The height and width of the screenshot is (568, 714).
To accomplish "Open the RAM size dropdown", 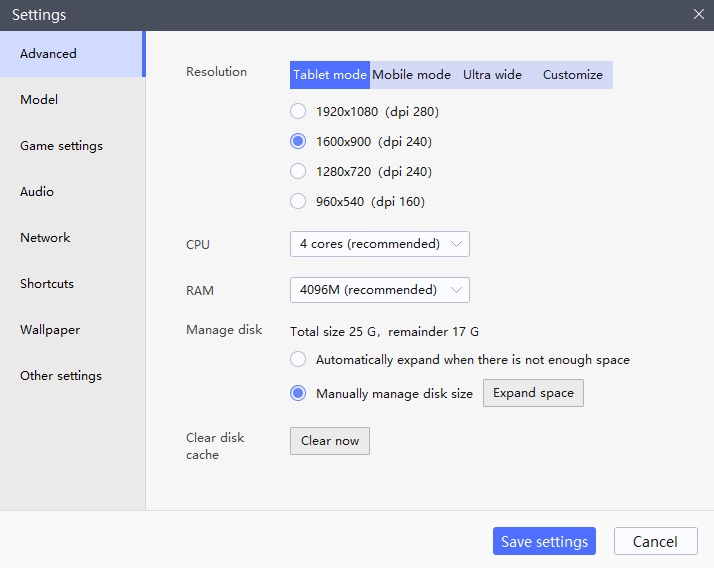I will [x=379, y=290].
